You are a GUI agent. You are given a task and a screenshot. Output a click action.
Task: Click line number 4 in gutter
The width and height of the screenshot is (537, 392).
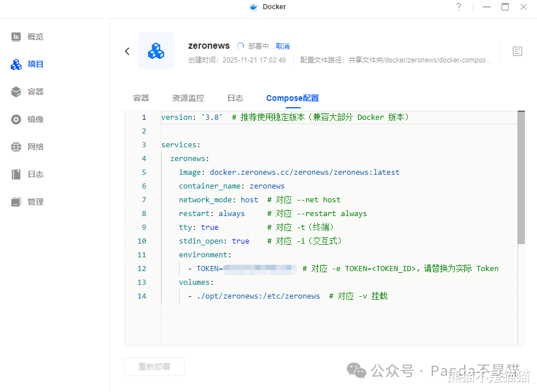[144, 159]
